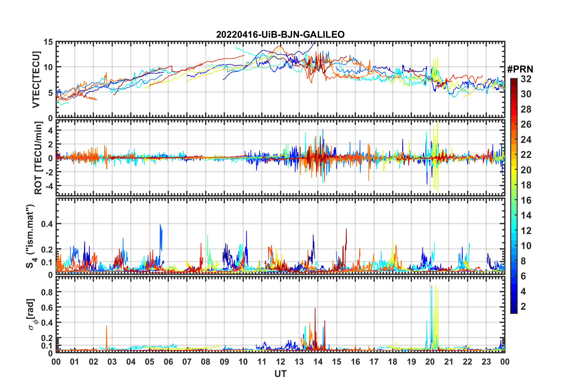Click ROT axis tick label -4

[x=49, y=186]
